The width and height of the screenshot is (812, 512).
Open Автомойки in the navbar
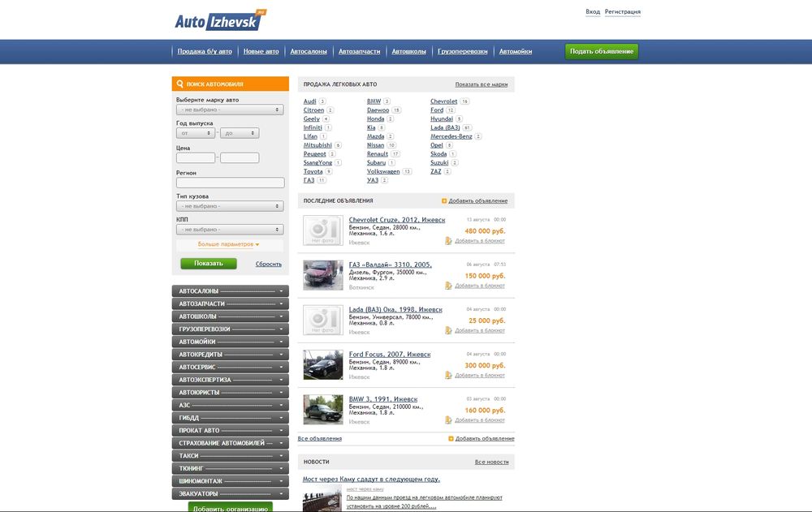(516, 51)
